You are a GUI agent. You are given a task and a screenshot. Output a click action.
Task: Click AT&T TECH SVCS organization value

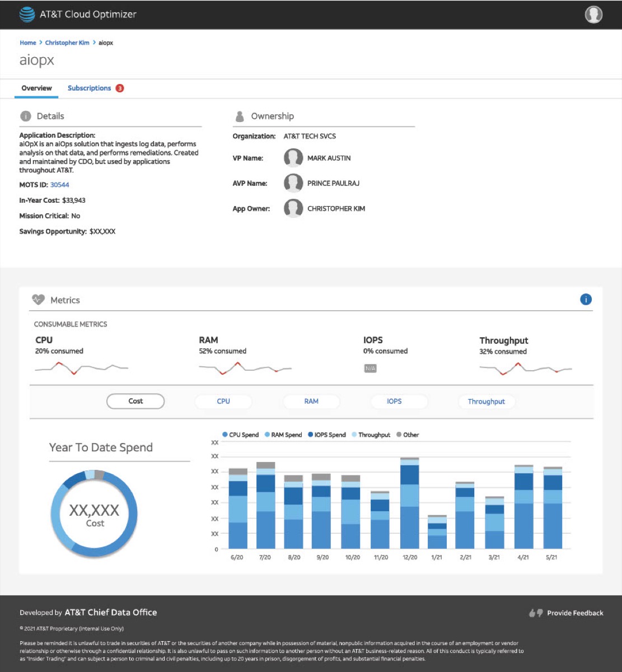[310, 136]
